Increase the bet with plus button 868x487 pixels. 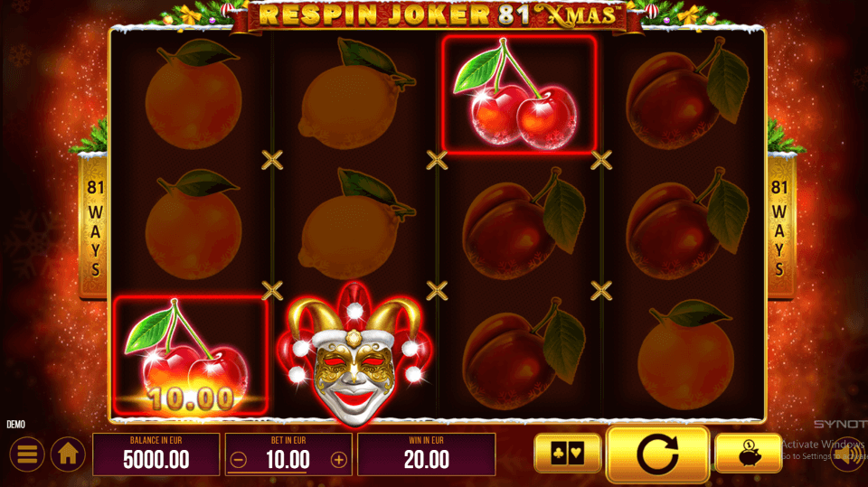(339, 460)
